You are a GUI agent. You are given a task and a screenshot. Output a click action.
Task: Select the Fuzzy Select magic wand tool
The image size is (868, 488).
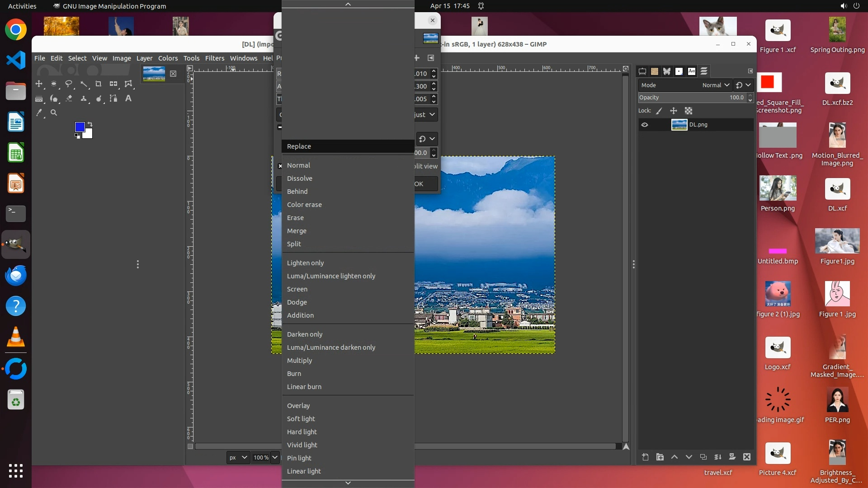tap(84, 84)
